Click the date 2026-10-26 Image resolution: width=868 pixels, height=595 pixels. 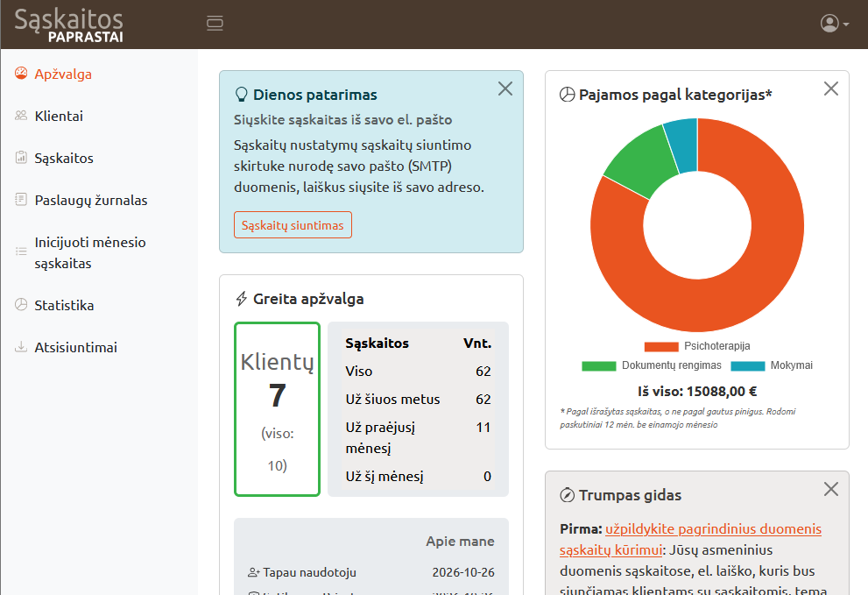click(x=463, y=572)
